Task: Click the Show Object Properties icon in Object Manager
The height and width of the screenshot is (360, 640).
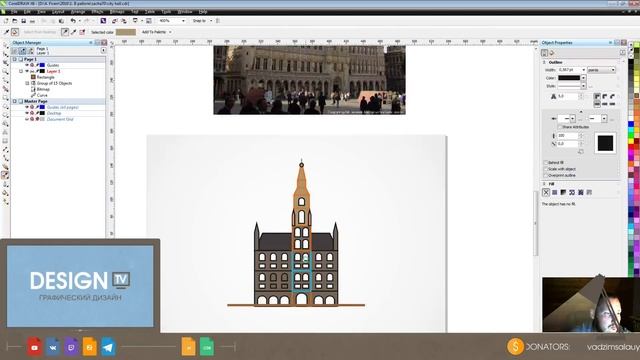Action: pos(15,51)
